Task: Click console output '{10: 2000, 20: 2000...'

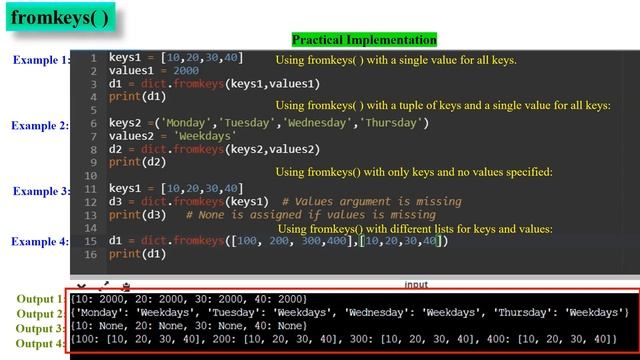Action: [x=189, y=299]
